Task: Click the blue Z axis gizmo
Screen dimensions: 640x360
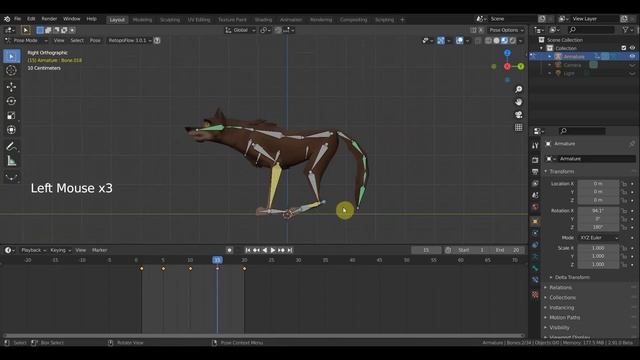Action: [507, 53]
